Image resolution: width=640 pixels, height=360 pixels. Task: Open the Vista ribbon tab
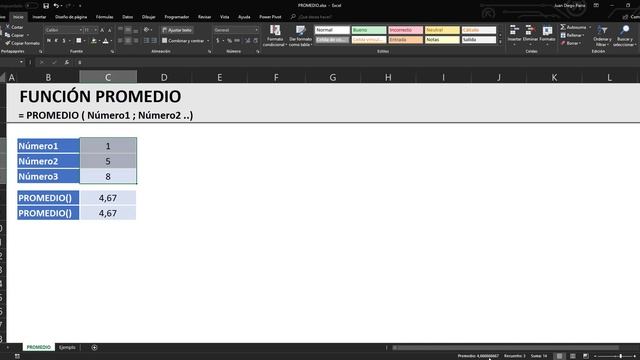click(224, 17)
